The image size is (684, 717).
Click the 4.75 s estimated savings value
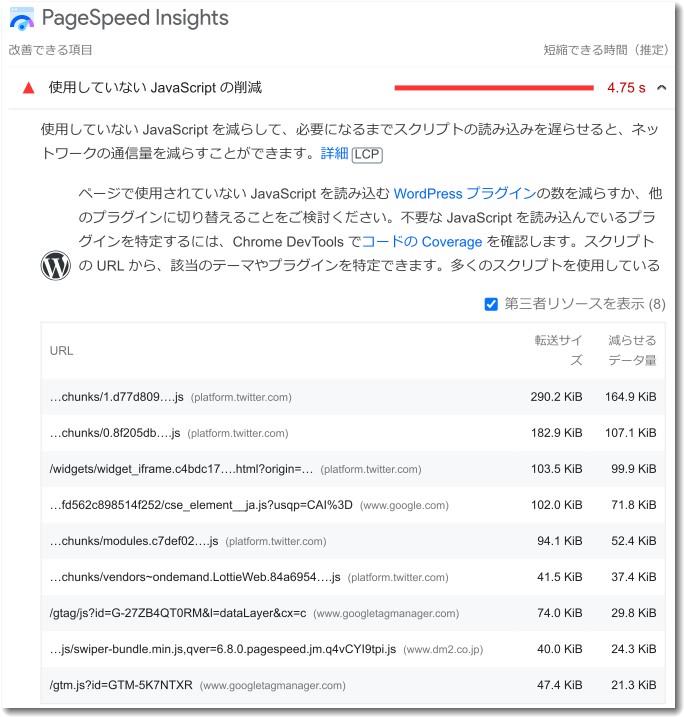click(x=626, y=88)
